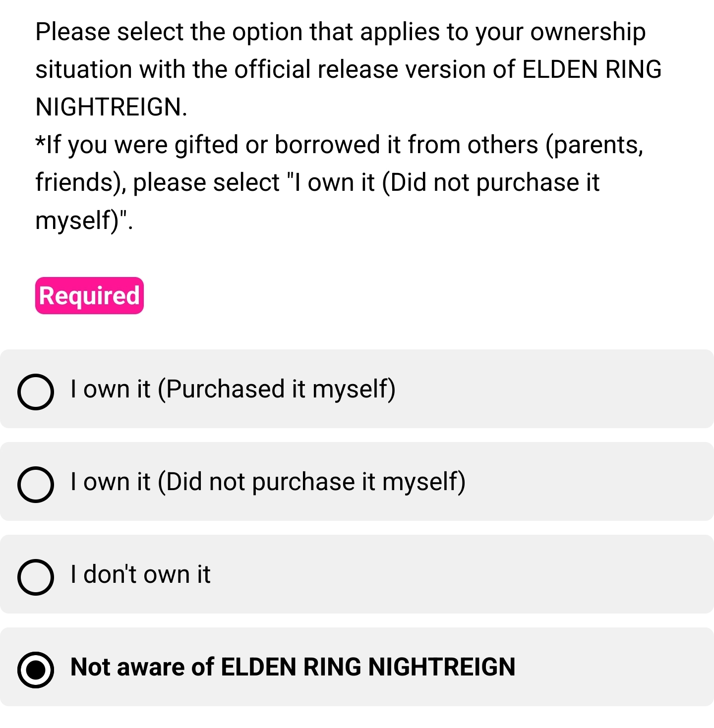Tap the bold "Not aware of ELDEN RING NIGHTREIGN" label
Viewport: 714px width, 728px height.
[293, 667]
